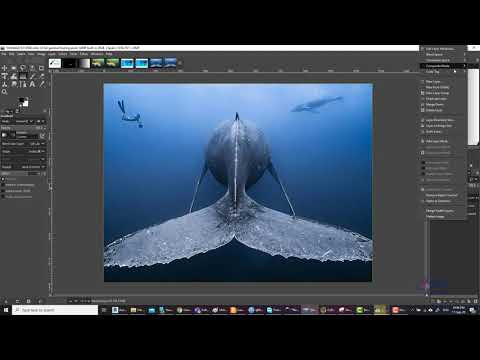Viewport: 480px width, 360px height.
Task: Open the gradient Mode dropdown
Action: click(x=23, y=121)
